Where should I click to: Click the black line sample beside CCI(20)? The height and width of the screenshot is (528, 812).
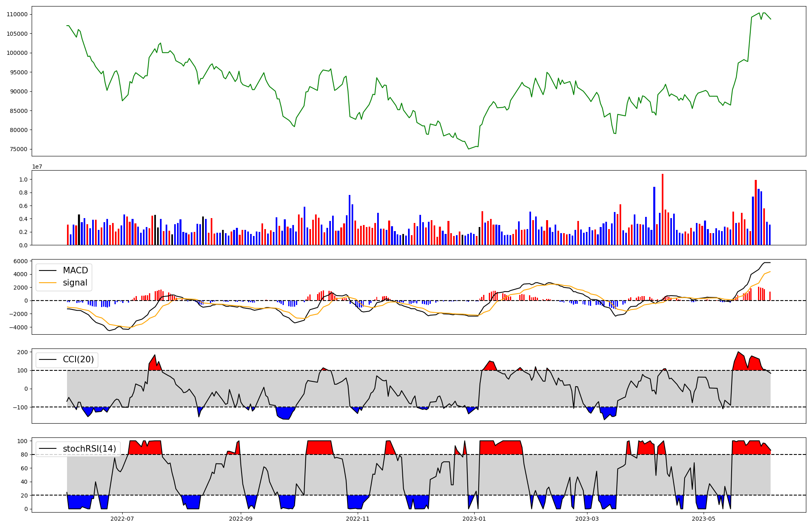click(49, 360)
